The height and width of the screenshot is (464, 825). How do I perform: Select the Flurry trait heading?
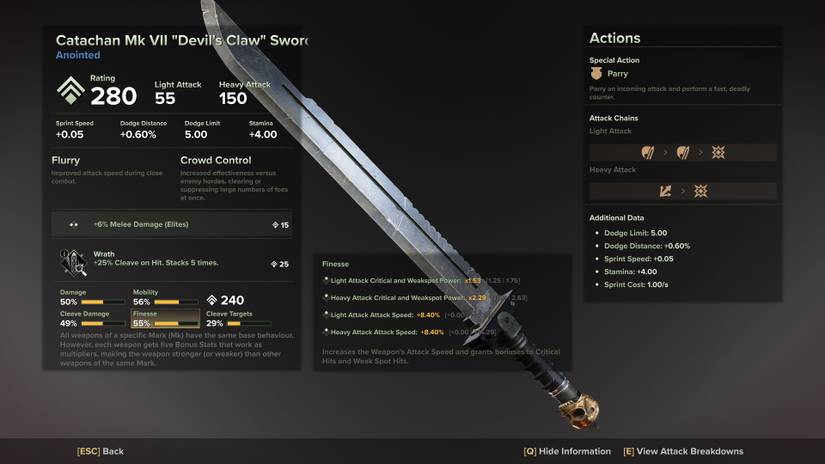pyautogui.click(x=66, y=160)
